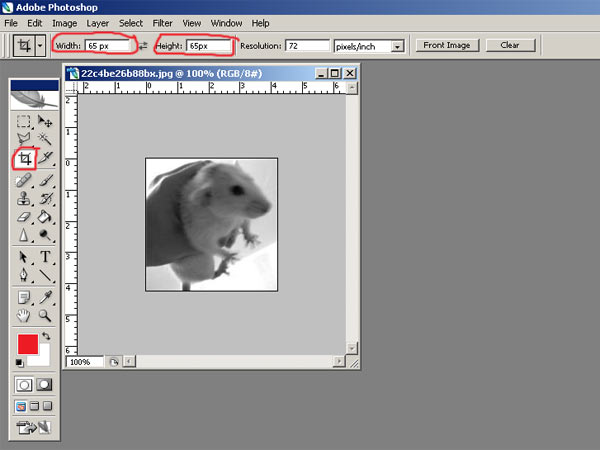The height and width of the screenshot is (450, 600).
Task: Open the Help menu
Action: pos(260,23)
